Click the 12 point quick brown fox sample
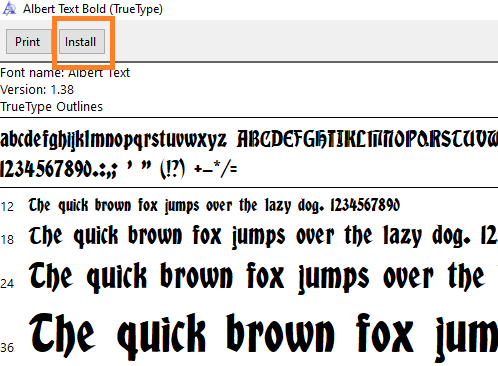The image size is (498, 366). click(214, 205)
